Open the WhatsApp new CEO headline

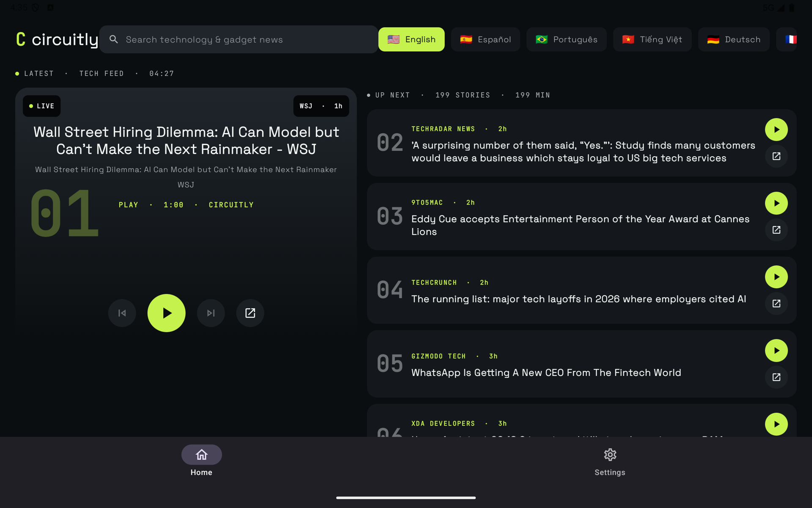[546, 373]
